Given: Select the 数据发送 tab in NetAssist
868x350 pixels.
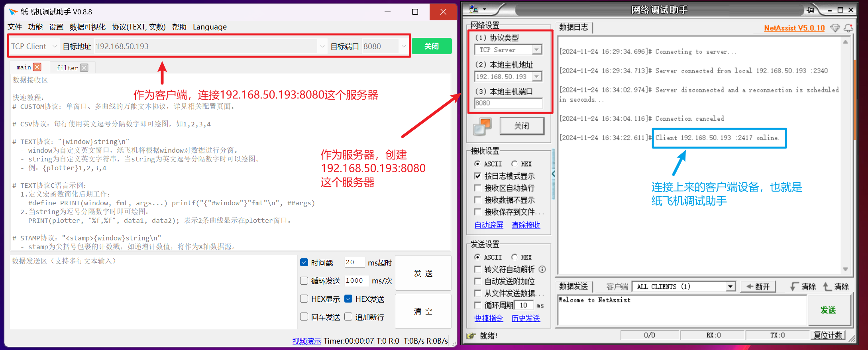Looking at the screenshot, I should (x=573, y=286).
